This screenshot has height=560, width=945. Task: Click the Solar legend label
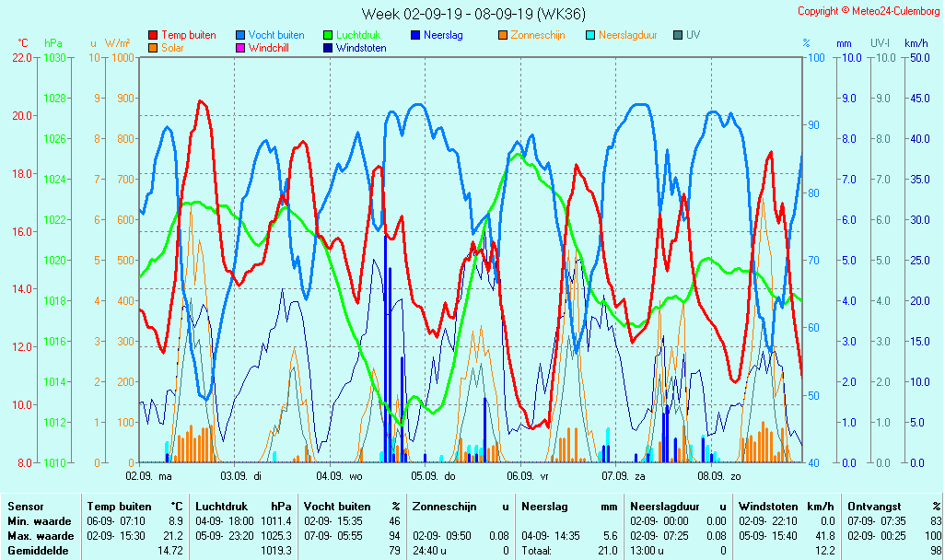172,47
